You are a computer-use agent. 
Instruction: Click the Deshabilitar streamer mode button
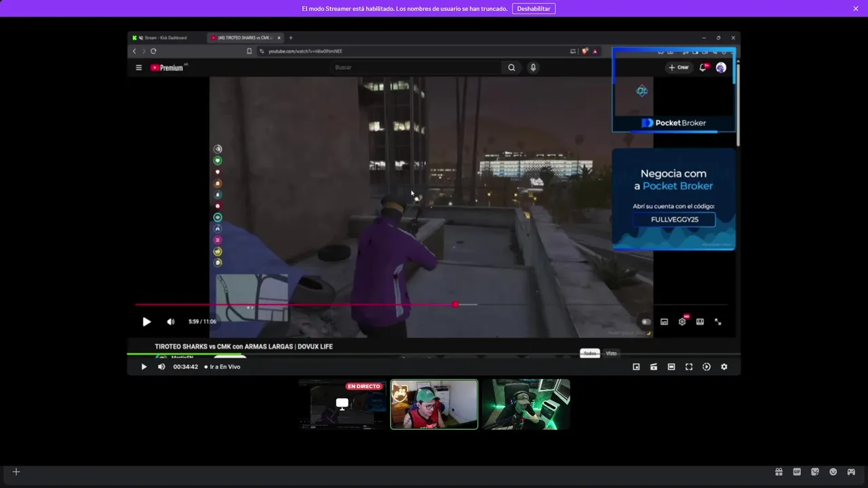coord(534,9)
